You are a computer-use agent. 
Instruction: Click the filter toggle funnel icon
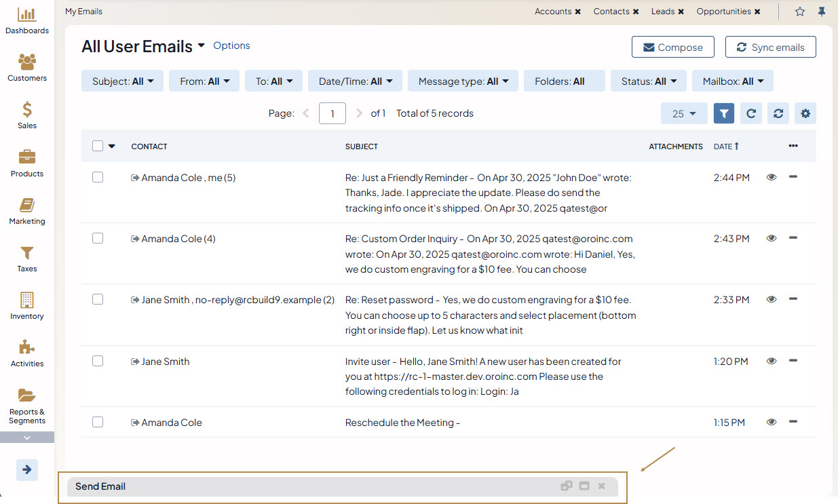pyautogui.click(x=724, y=114)
